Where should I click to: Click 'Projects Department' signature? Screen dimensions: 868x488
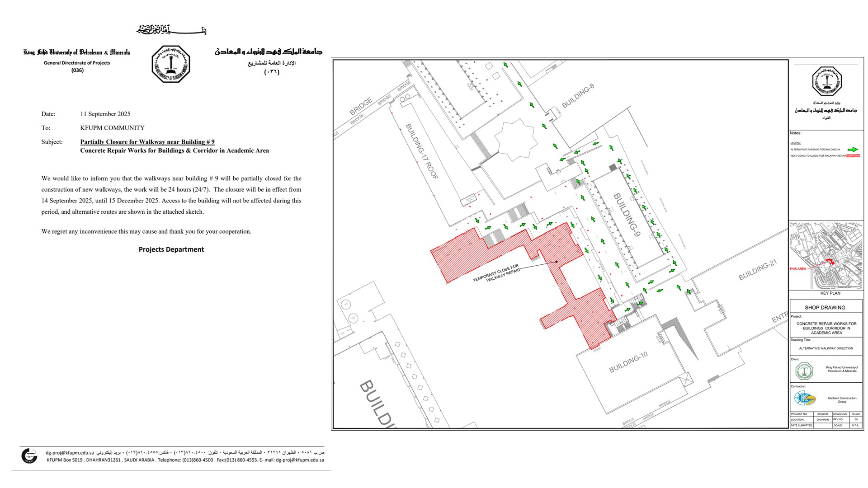point(171,249)
